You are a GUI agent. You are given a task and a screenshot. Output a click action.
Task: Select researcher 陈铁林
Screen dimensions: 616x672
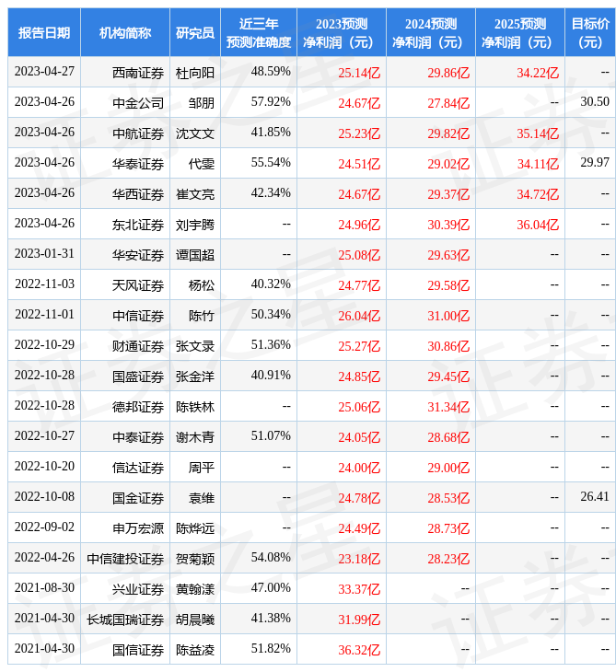[x=195, y=407]
